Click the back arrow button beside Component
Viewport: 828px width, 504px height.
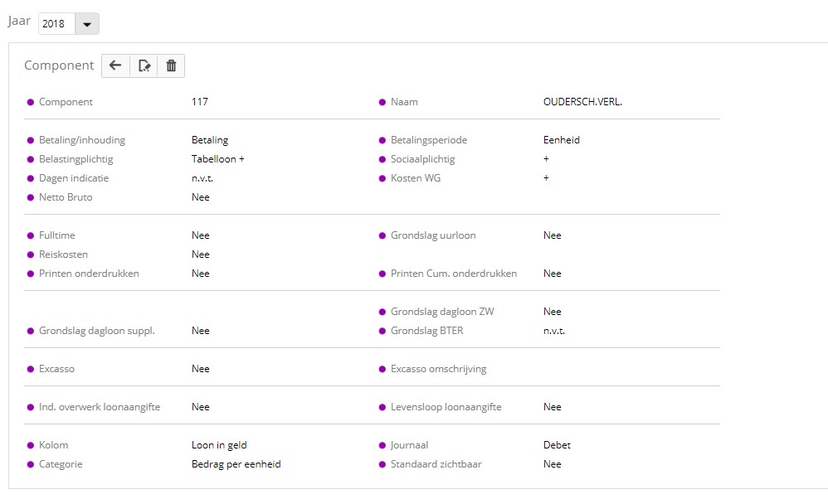click(x=115, y=66)
